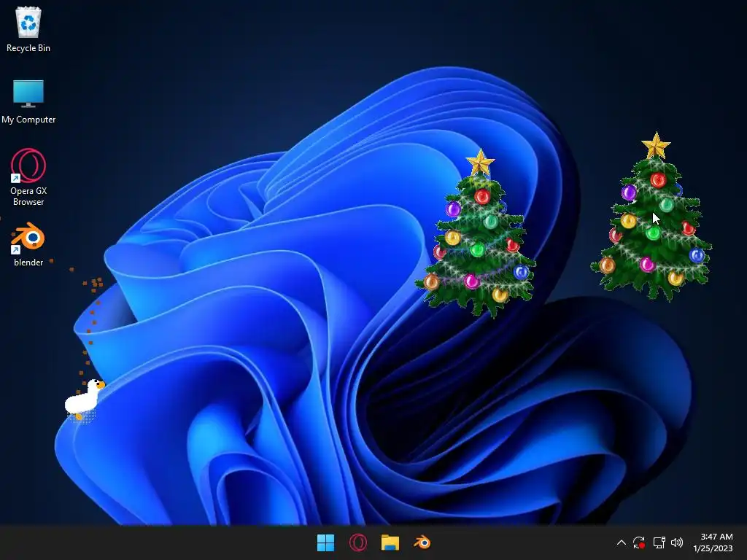This screenshot has height=560, width=747.
Task: Launch Blender from the taskbar
Action: coord(422,542)
